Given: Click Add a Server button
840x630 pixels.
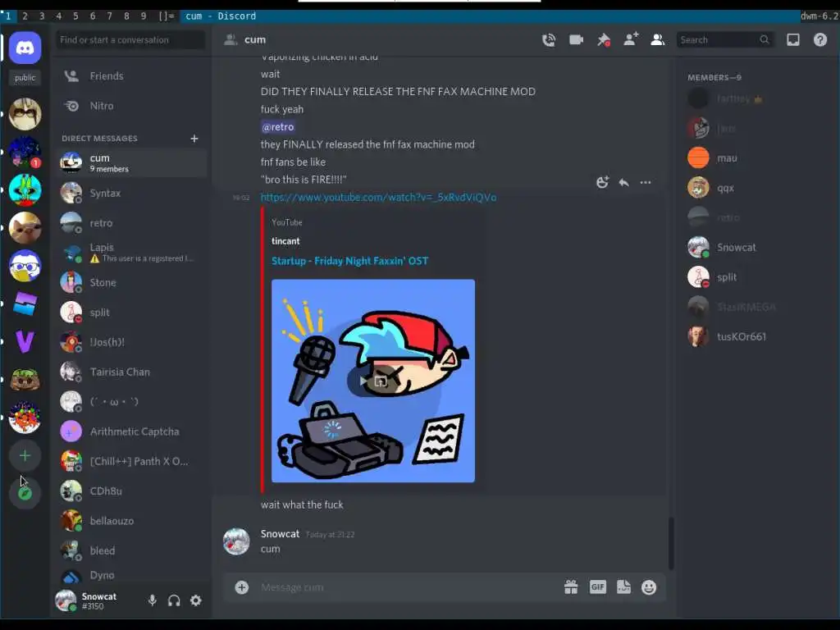Looking at the screenshot, I should 25,456.
